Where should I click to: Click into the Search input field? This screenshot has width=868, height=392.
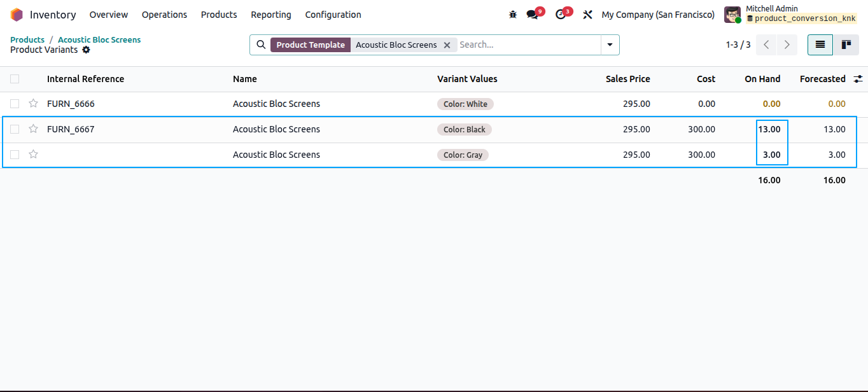pos(528,45)
